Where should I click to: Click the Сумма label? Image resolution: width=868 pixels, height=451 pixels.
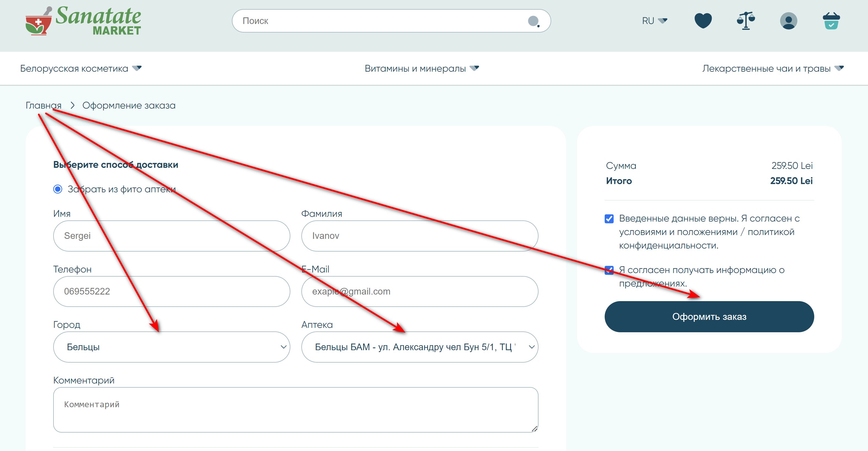pos(621,166)
